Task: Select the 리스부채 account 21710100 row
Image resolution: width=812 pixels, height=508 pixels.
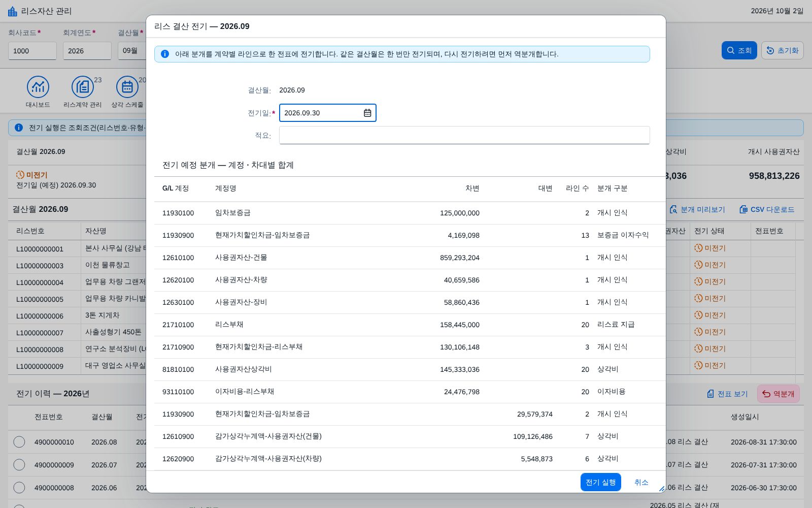Action: 410,325
